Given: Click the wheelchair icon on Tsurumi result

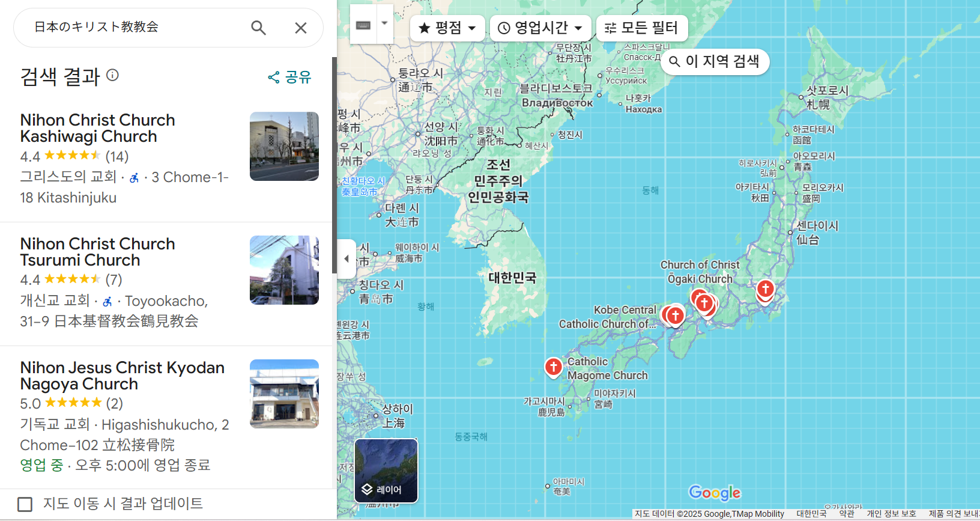Looking at the screenshot, I should pos(107,302).
